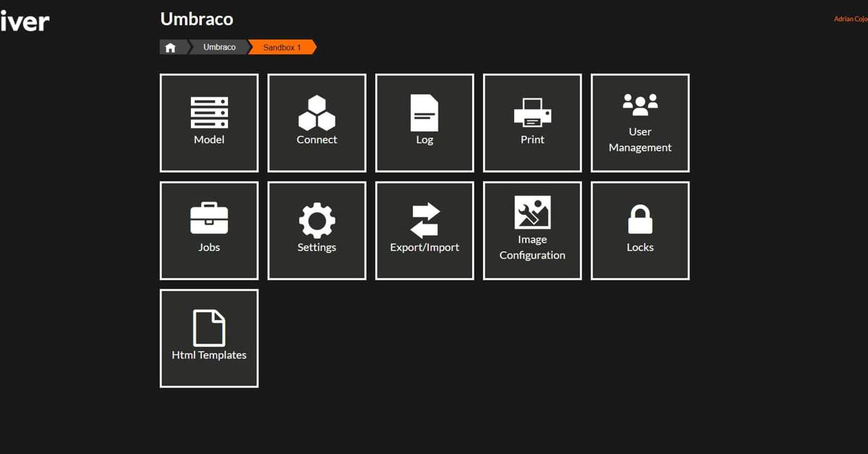Open the Print tile with printer icon

(532, 123)
